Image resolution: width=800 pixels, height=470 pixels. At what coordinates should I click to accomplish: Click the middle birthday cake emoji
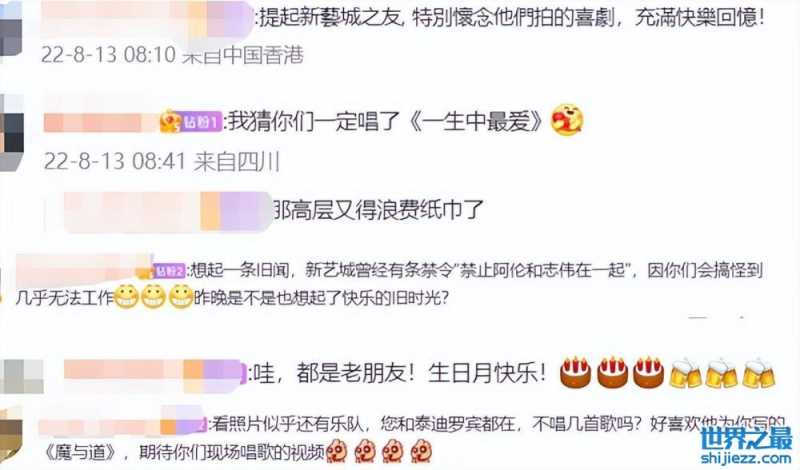tap(612, 372)
